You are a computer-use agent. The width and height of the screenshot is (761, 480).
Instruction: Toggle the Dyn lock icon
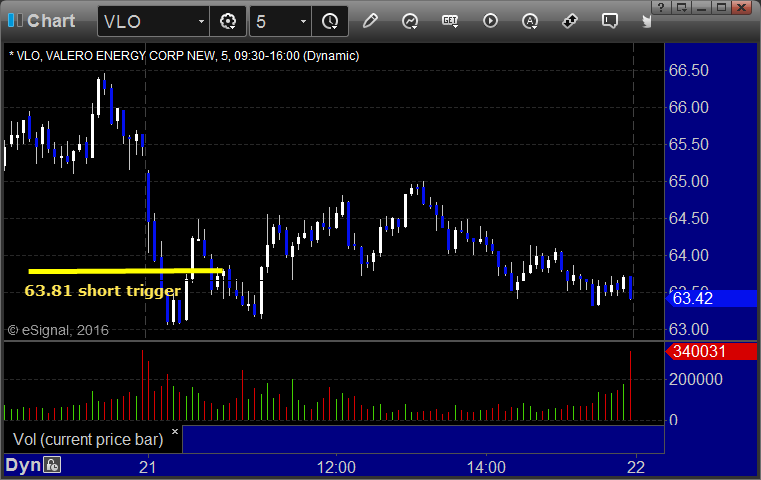click(x=52, y=465)
